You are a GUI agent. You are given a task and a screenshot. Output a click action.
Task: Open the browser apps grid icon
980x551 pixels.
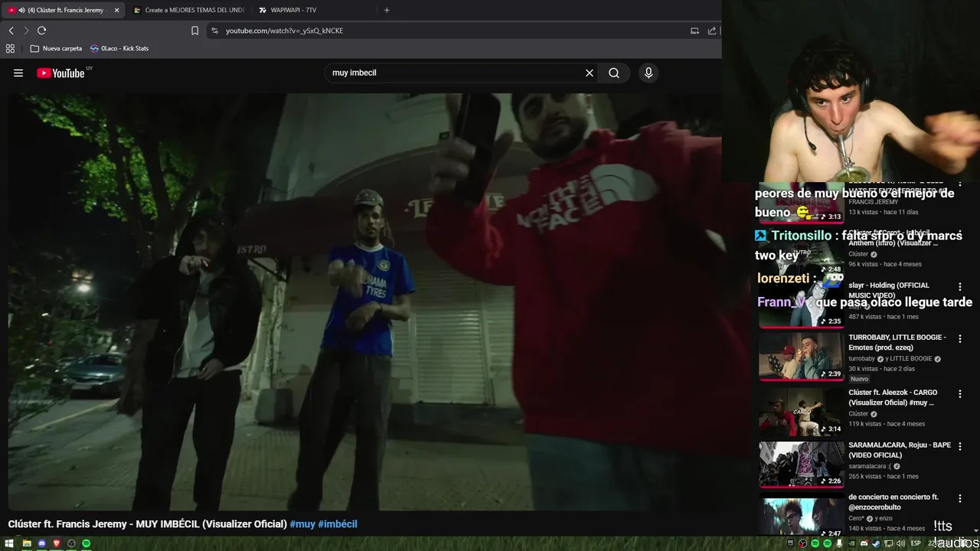pos(10,48)
